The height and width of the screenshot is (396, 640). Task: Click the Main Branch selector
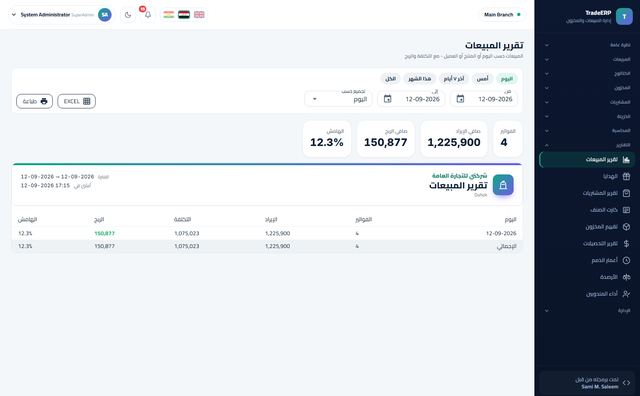502,15
